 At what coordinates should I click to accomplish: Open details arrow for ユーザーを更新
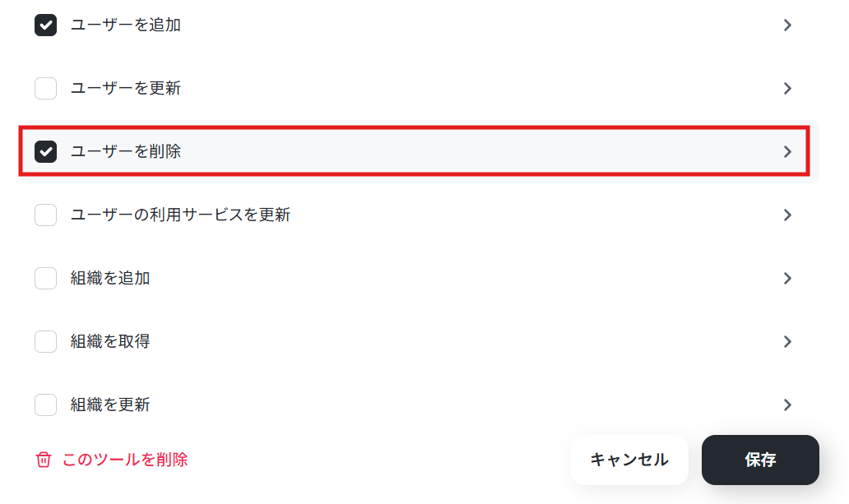pos(787,88)
